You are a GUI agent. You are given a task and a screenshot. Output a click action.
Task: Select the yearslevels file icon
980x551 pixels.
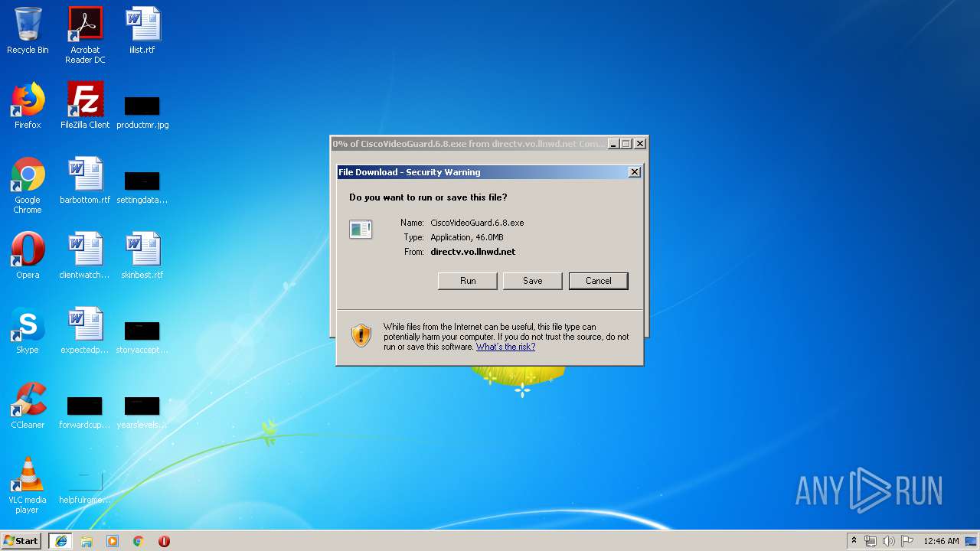click(142, 412)
